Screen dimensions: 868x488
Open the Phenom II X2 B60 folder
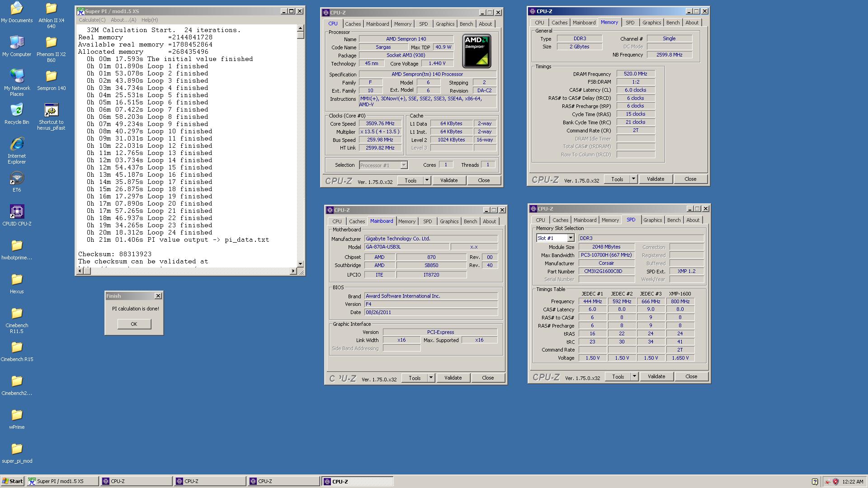pos(51,50)
